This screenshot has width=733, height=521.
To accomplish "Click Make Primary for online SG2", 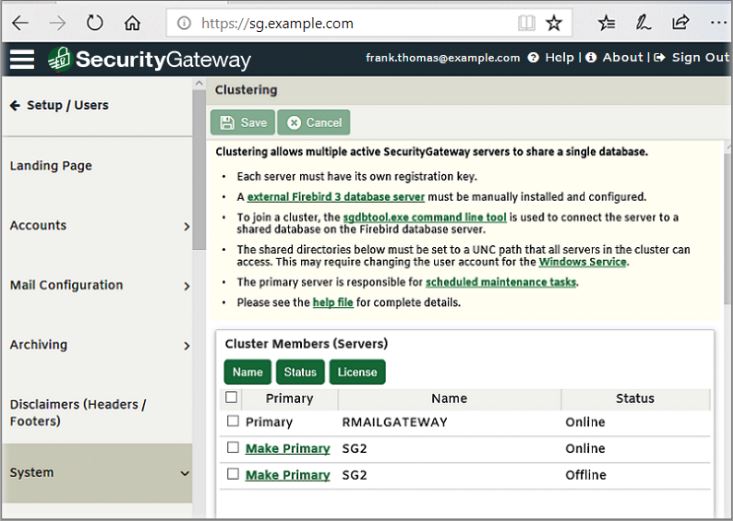I will [x=287, y=449].
